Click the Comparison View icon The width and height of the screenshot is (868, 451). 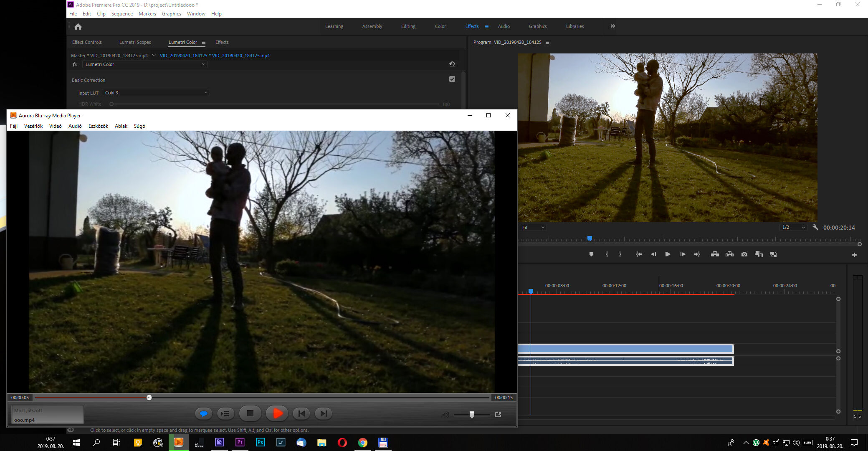coord(759,254)
